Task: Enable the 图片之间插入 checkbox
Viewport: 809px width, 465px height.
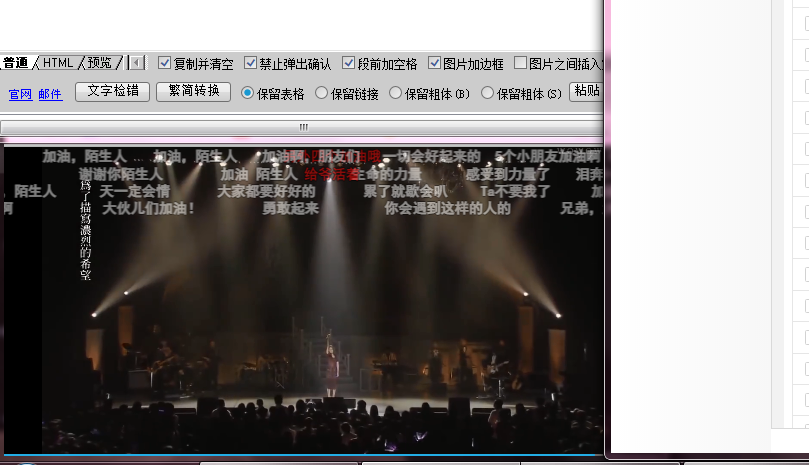Action: (x=520, y=63)
